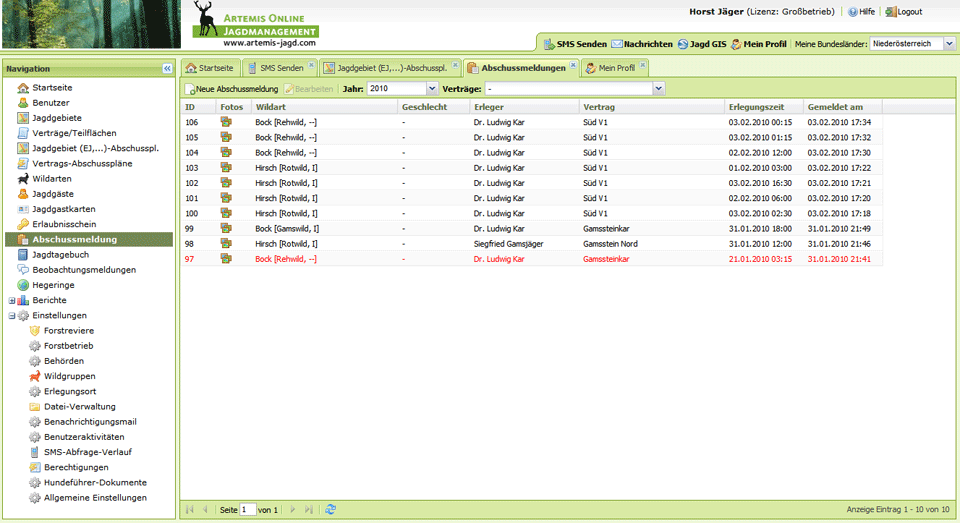Open Benachrichtigungsmail settings entry
Image resolution: width=960 pixels, height=523 pixels.
pos(90,421)
